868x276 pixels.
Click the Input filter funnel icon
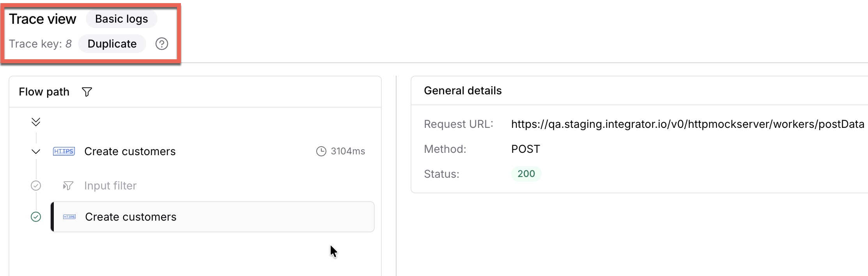[x=68, y=186]
